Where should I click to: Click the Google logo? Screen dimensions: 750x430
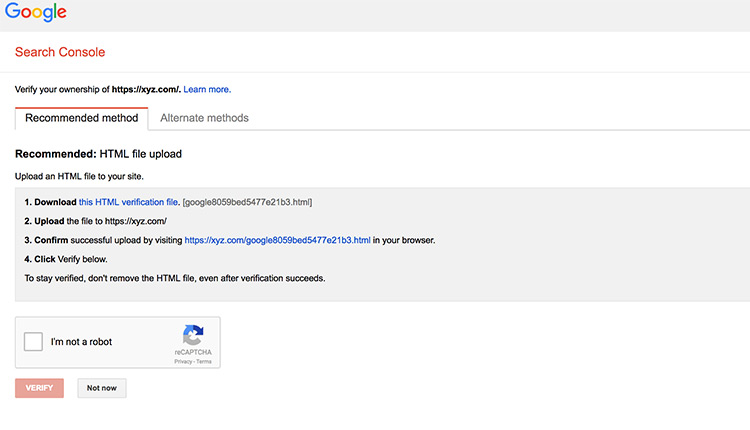(36, 11)
